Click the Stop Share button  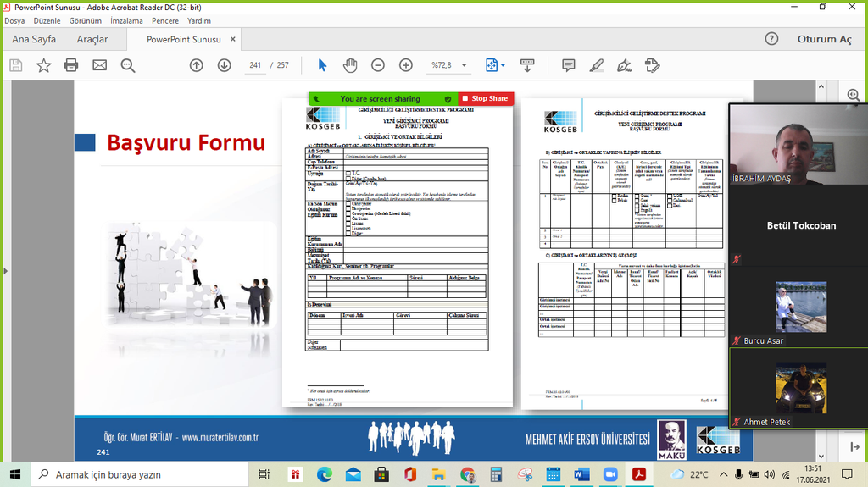point(485,98)
